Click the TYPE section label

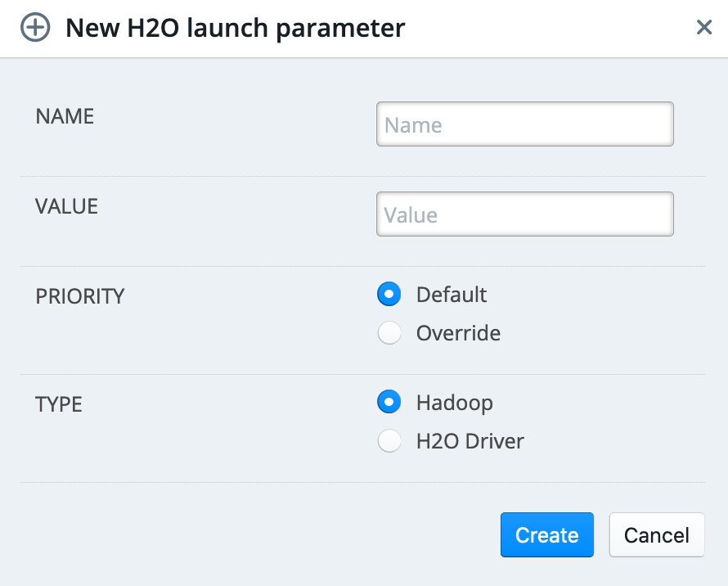[59, 404]
